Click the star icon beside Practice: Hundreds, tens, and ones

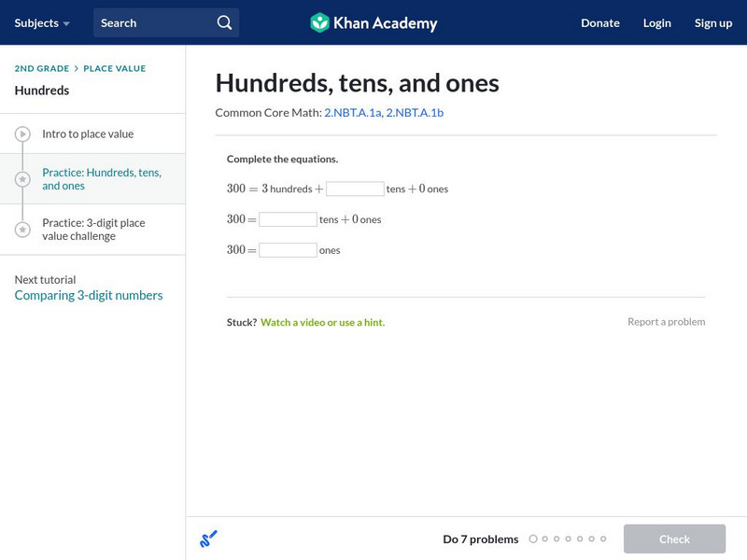22,179
